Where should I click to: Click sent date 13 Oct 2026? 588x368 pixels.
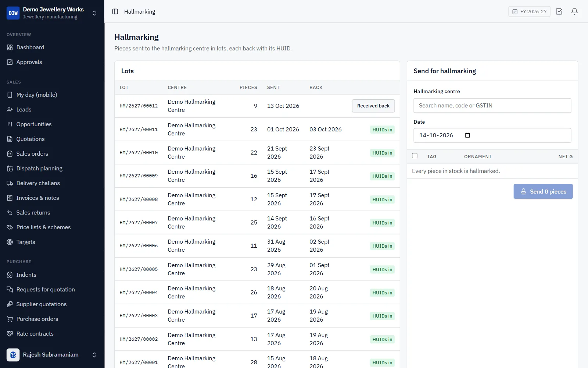click(283, 106)
